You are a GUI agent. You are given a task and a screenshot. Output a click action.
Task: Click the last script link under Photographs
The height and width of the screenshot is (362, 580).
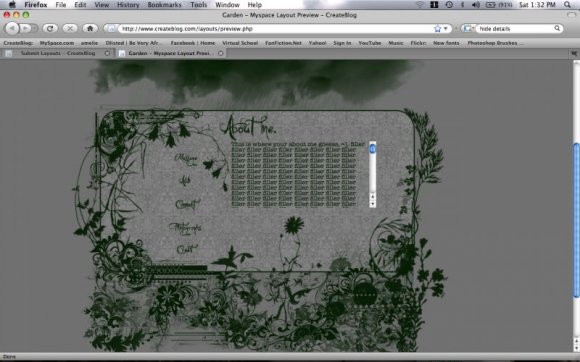click(x=187, y=249)
